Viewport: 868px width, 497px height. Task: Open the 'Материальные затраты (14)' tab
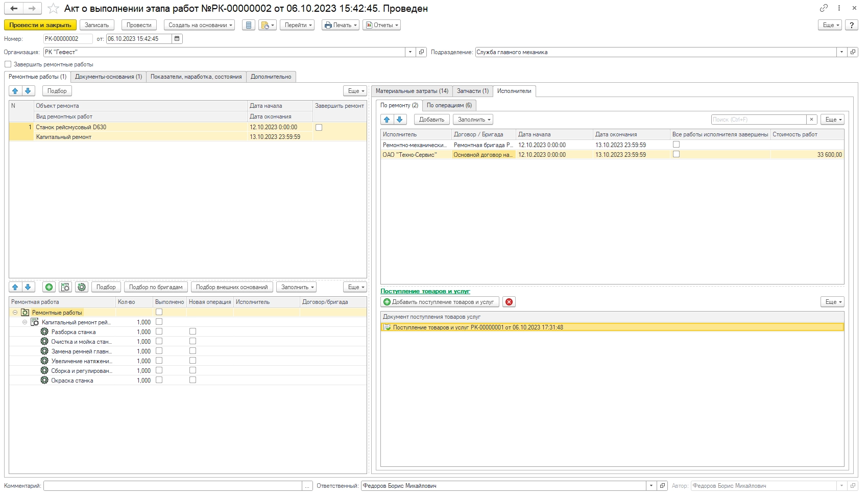click(412, 91)
